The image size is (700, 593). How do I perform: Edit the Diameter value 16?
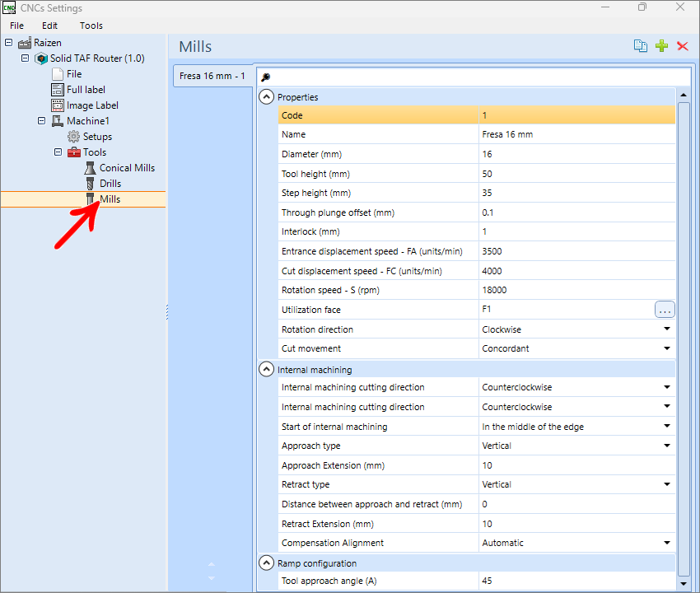click(576, 154)
